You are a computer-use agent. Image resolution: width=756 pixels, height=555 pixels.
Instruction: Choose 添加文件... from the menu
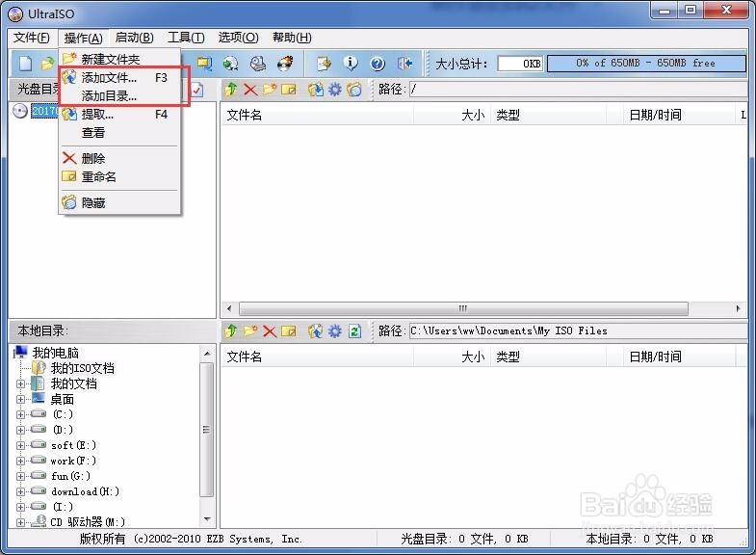point(119,78)
